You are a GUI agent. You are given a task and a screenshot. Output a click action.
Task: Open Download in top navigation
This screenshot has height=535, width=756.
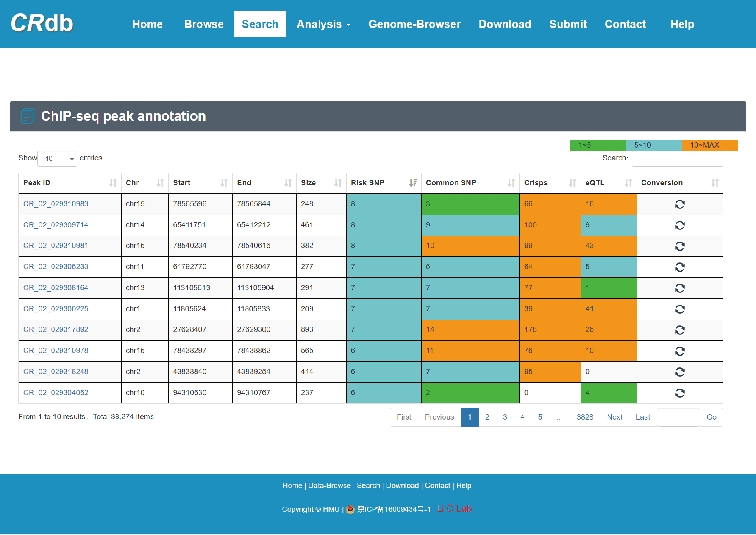505,24
